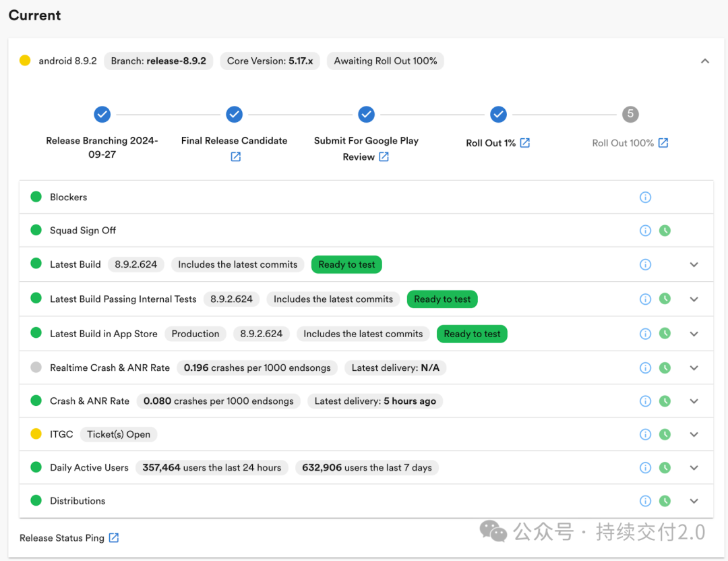Open the Final Release Candidate external link
This screenshot has width=728, height=561.
click(236, 157)
